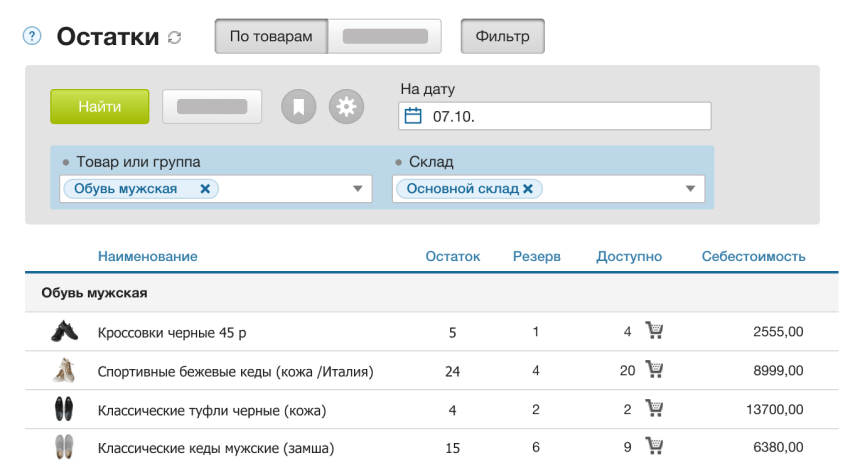Open the Кроссовки черные product thumbnail

[64, 332]
